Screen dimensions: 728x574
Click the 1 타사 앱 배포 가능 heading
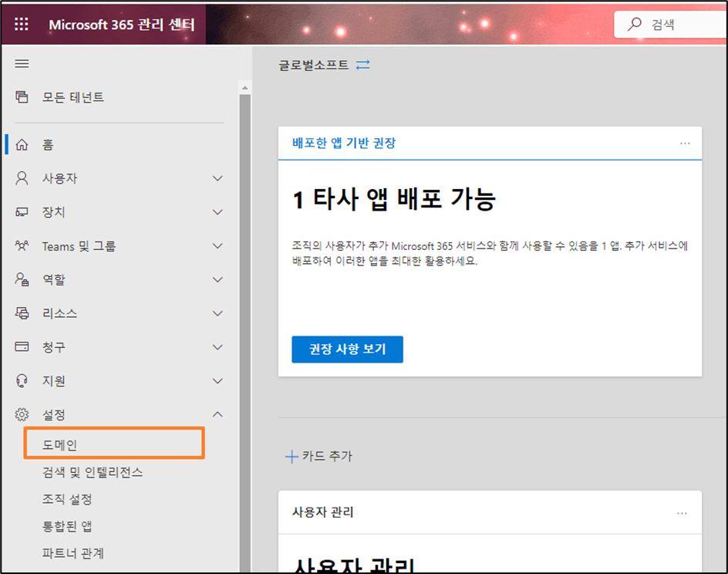click(394, 199)
